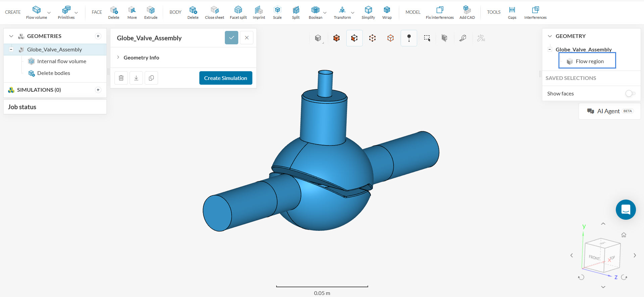Click the Create Simulation button
This screenshot has width=644, height=297.
(226, 78)
